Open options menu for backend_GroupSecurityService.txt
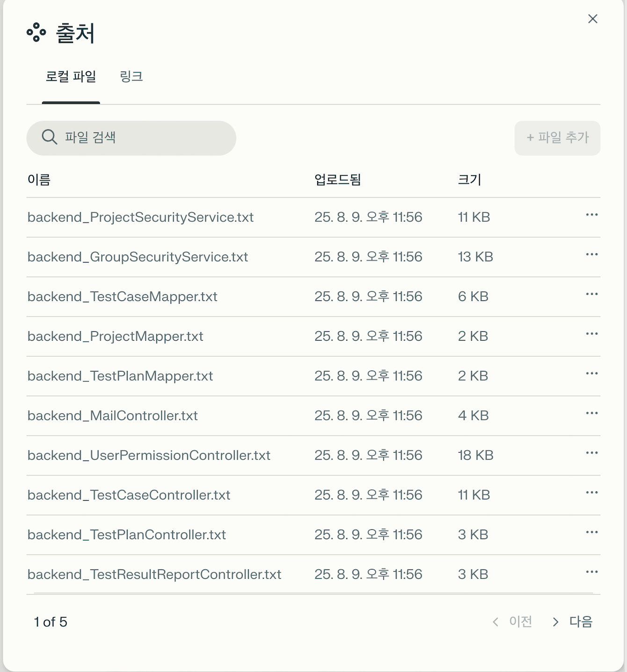 tap(592, 255)
